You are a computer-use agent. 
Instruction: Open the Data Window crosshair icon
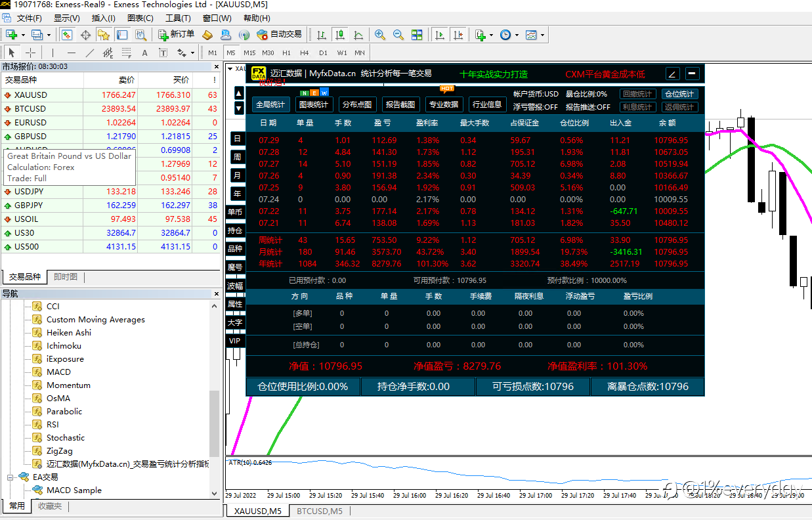click(85, 35)
